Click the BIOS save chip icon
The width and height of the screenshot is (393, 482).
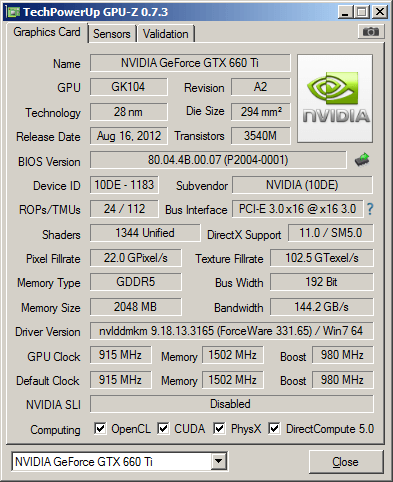point(362,160)
